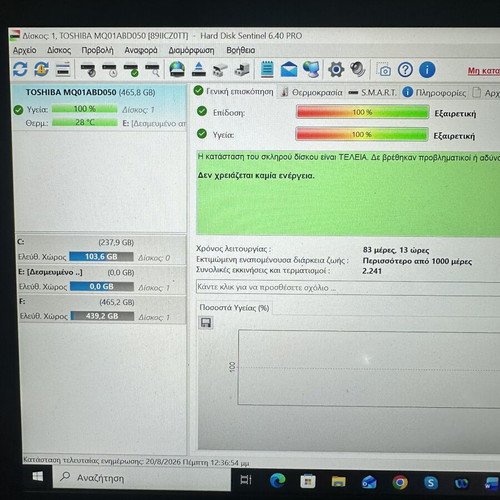Image resolution: width=500 pixels, height=500 pixels.
Task: Click the C: free space 103,6 GB bar
Action: (x=101, y=256)
